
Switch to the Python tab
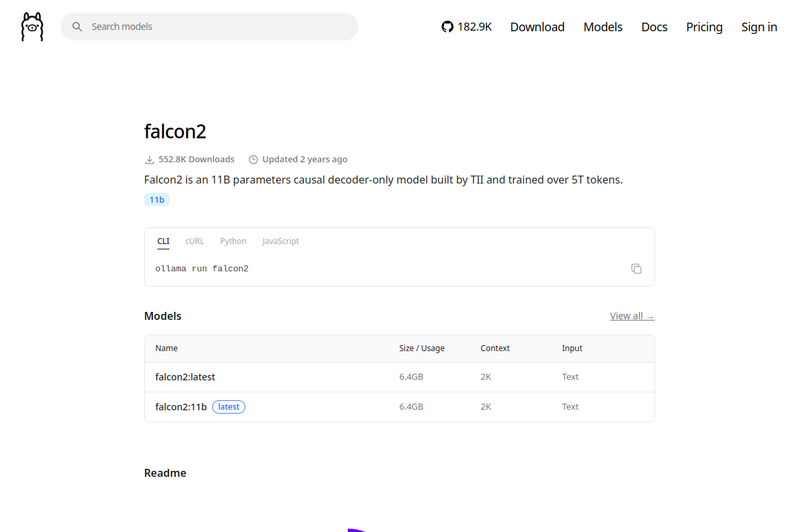coord(233,241)
